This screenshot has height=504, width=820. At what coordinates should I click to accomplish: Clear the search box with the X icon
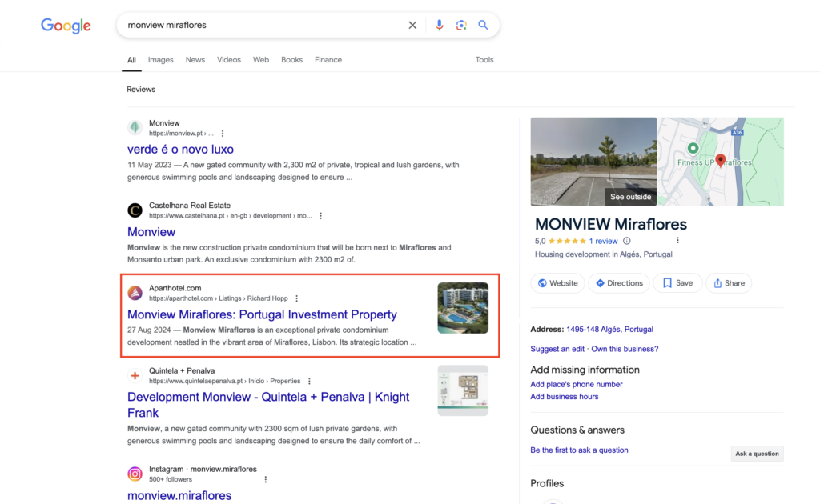tap(412, 25)
